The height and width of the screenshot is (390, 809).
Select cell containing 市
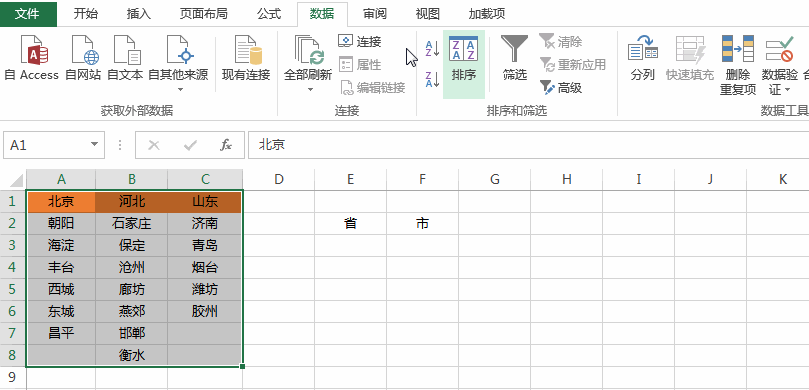(423, 223)
